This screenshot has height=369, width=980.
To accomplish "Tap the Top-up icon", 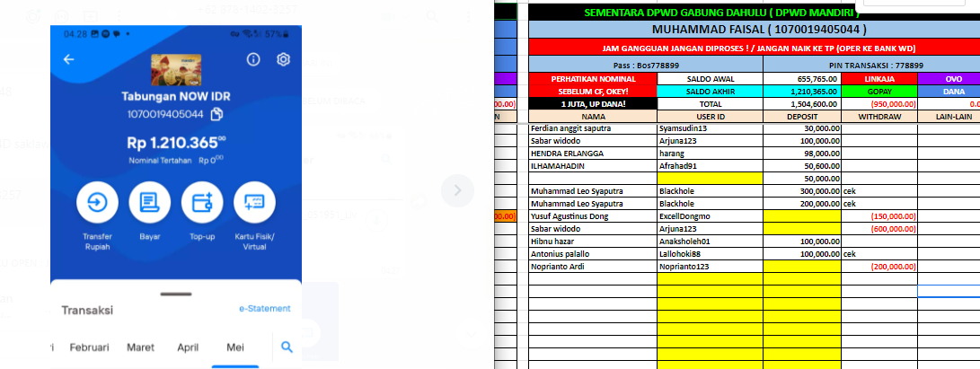I will point(202,202).
